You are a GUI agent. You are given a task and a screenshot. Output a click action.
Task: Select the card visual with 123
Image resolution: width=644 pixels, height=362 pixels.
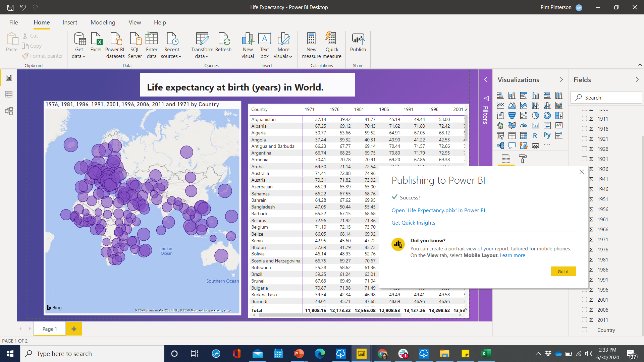point(535,126)
